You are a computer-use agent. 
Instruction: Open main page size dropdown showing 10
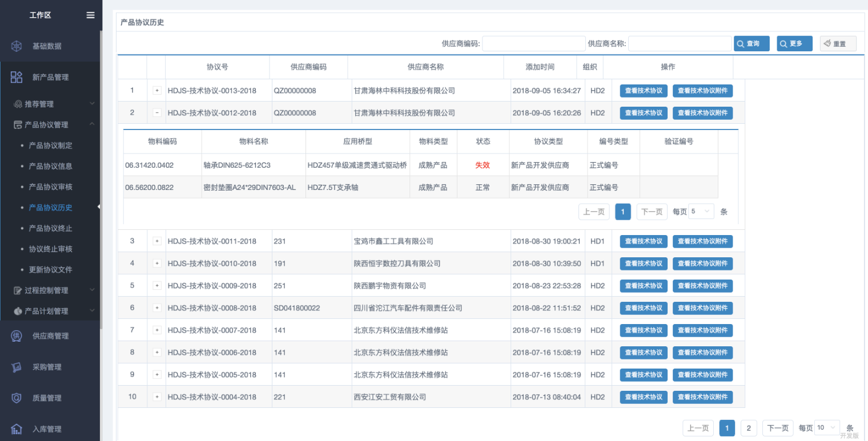point(827,427)
